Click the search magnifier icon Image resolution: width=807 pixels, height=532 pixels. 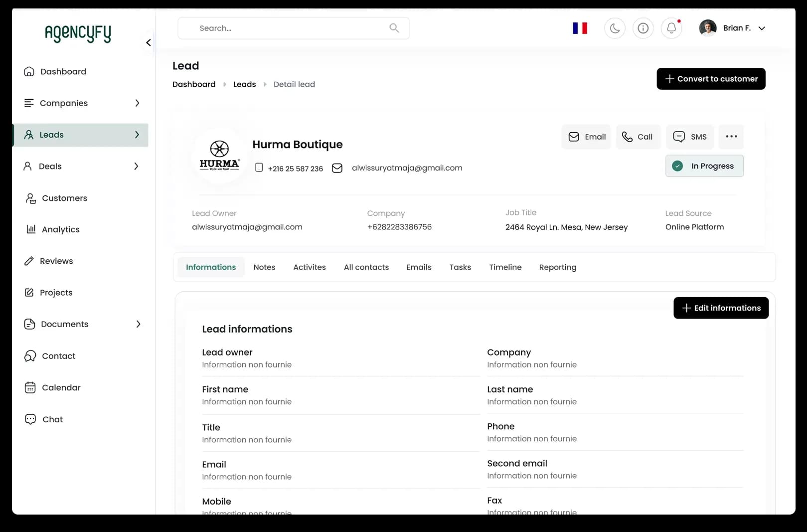(394, 28)
